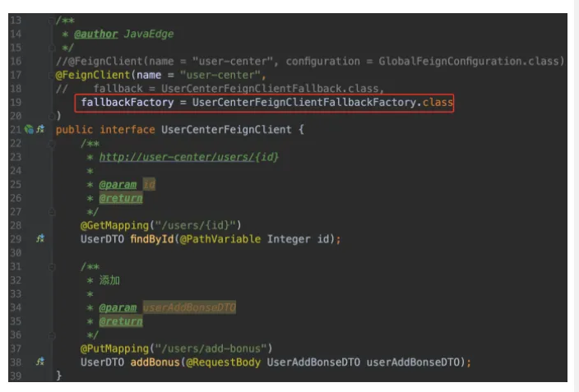579x392 pixels.
Task: Collapse the findById Javadoc fold at line 22
Action: click(x=52, y=144)
